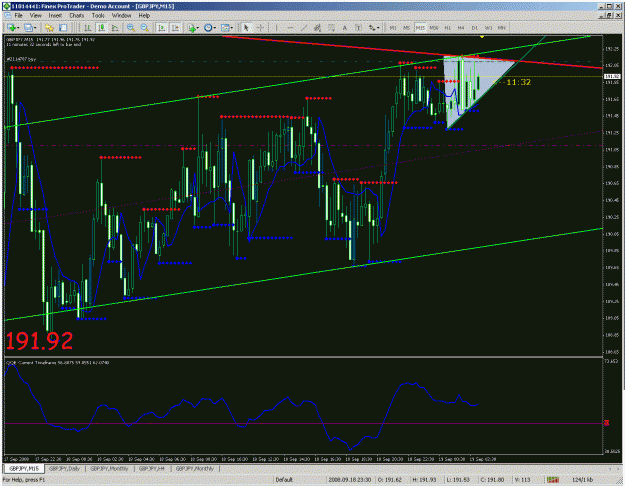The width and height of the screenshot is (625, 486).
Task: Open the Insert menu
Action: click(x=55, y=16)
